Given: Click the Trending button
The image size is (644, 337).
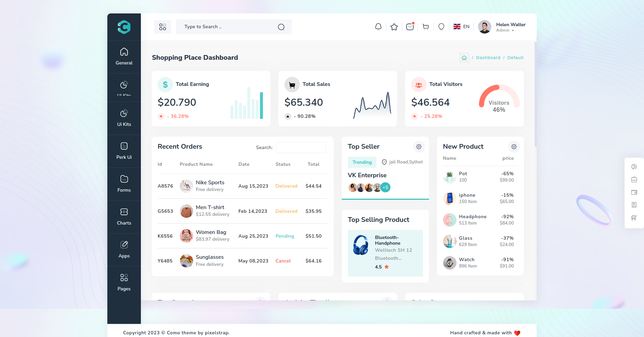Looking at the screenshot, I should (362, 162).
